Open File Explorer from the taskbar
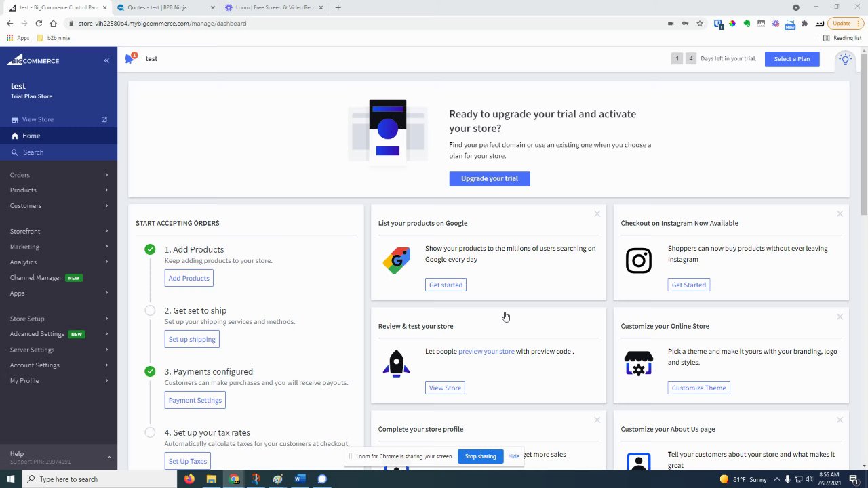Image resolution: width=868 pixels, height=488 pixels. (212, 479)
